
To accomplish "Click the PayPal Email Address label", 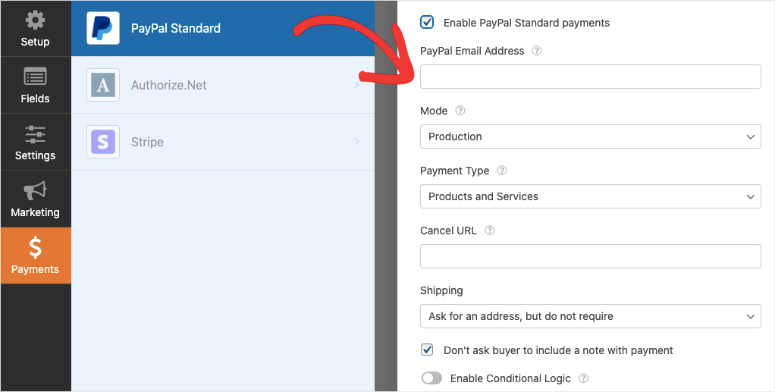I will (x=472, y=51).
